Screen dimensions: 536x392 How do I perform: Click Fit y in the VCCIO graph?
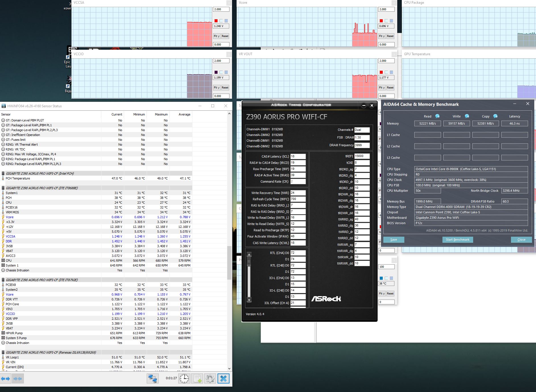click(x=217, y=88)
